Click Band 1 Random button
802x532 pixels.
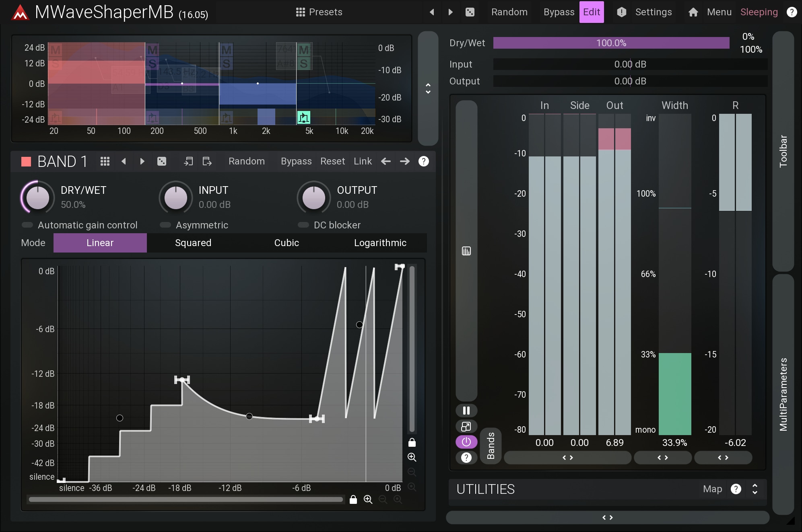(247, 161)
